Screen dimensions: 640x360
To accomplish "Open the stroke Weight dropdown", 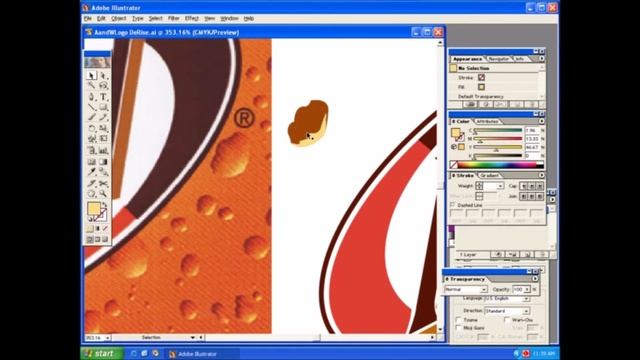I will pyautogui.click(x=500, y=186).
